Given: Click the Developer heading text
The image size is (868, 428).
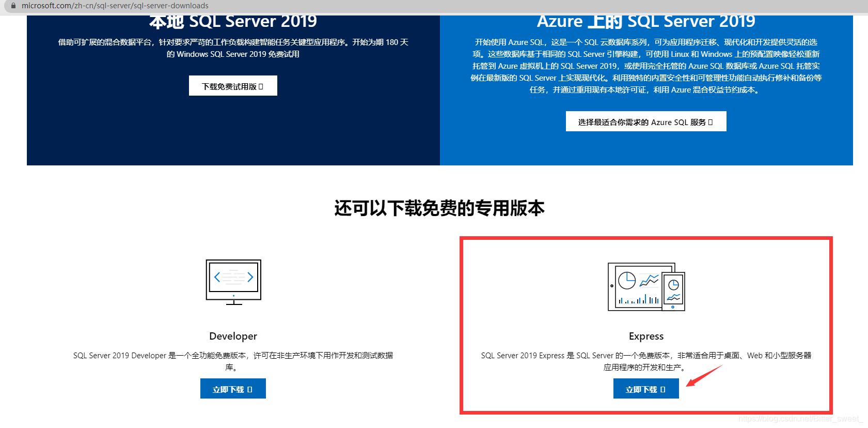Looking at the screenshot, I should (x=233, y=336).
